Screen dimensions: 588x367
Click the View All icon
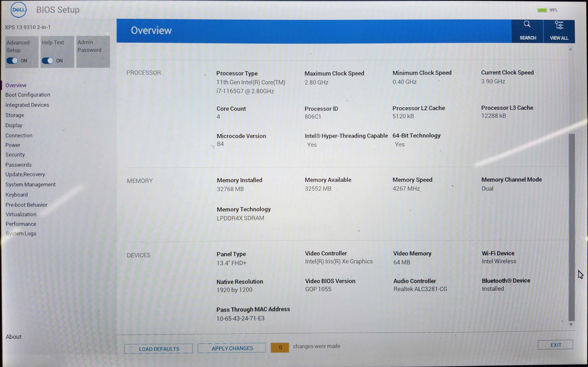[559, 31]
